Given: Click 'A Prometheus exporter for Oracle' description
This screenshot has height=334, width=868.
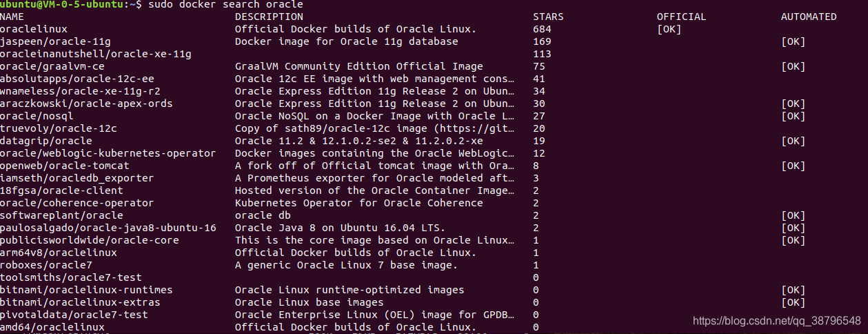Looking at the screenshot, I should coord(374,178).
